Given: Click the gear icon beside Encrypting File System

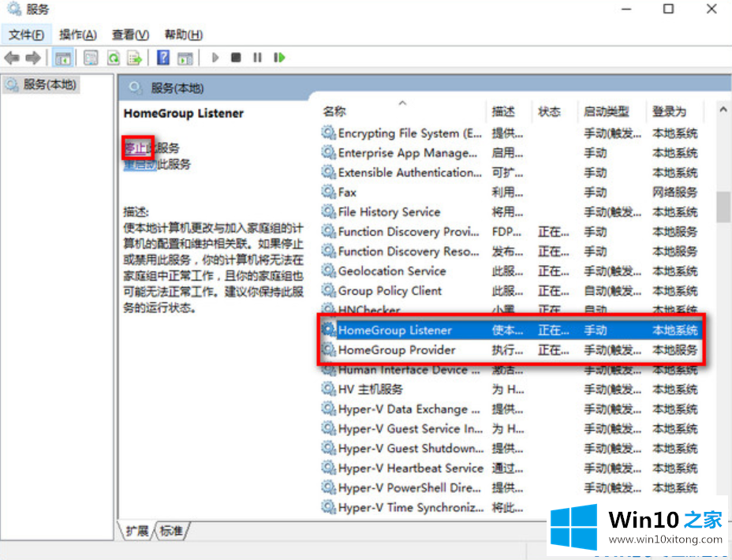Looking at the screenshot, I should tap(329, 133).
